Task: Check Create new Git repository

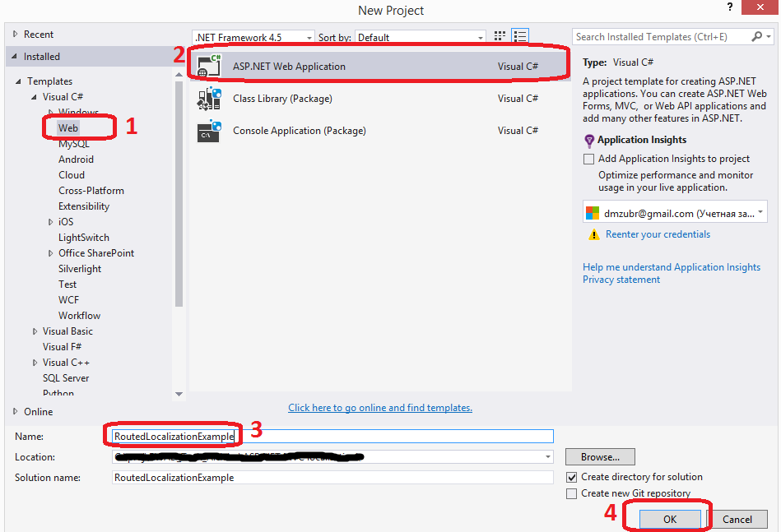Action: (572, 493)
